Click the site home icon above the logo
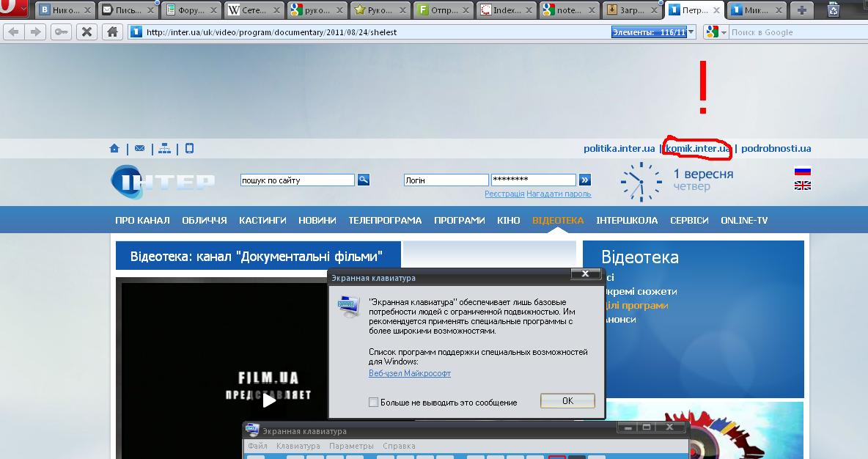 (114, 148)
